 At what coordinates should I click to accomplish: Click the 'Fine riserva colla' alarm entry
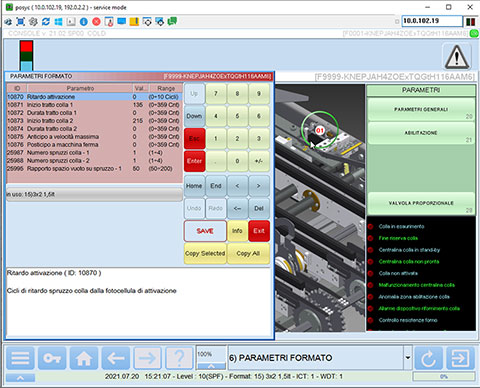point(398,238)
